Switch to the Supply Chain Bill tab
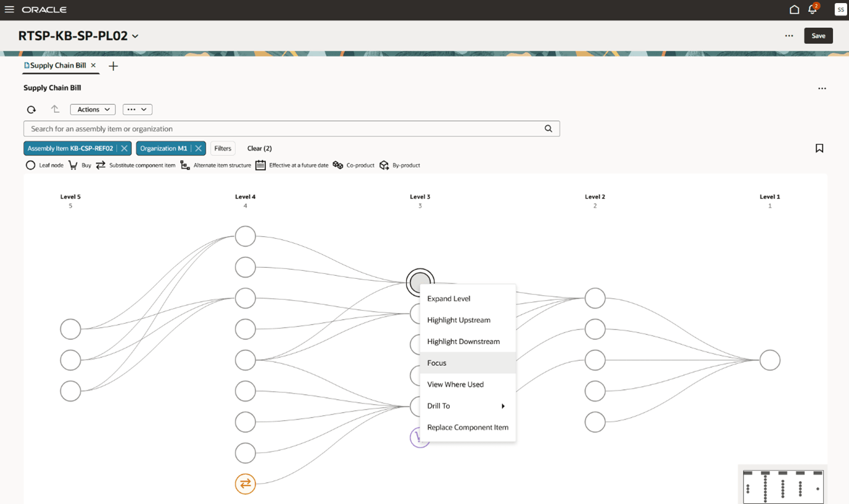 (59, 65)
